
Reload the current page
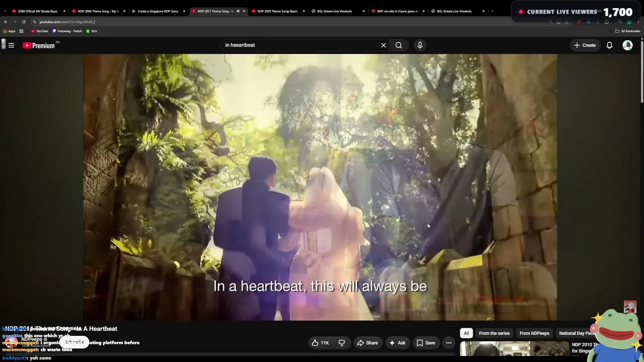pyautogui.click(x=24, y=22)
